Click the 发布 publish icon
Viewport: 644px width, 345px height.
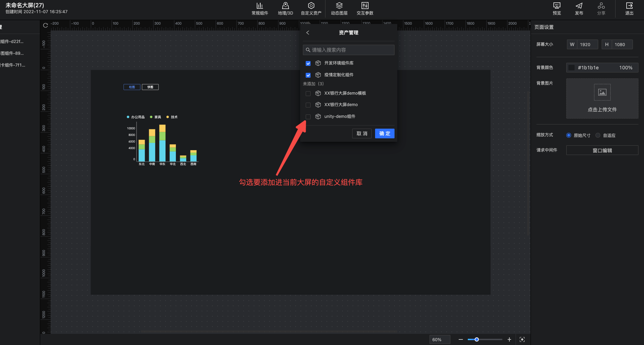(579, 6)
